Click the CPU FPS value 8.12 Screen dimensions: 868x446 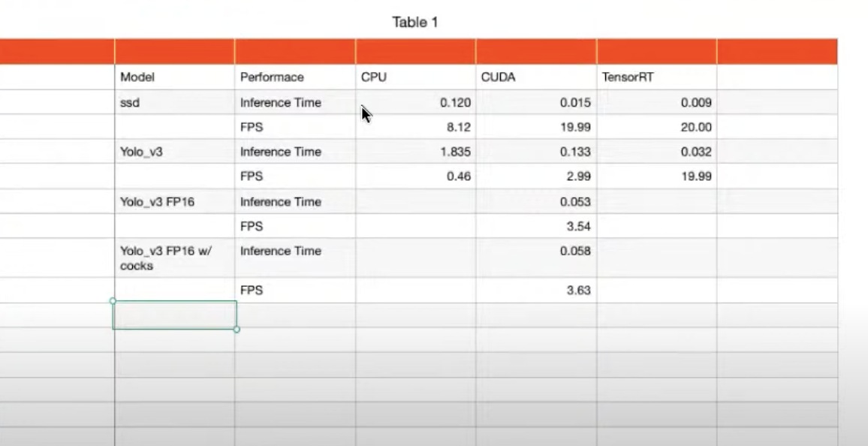457,128
